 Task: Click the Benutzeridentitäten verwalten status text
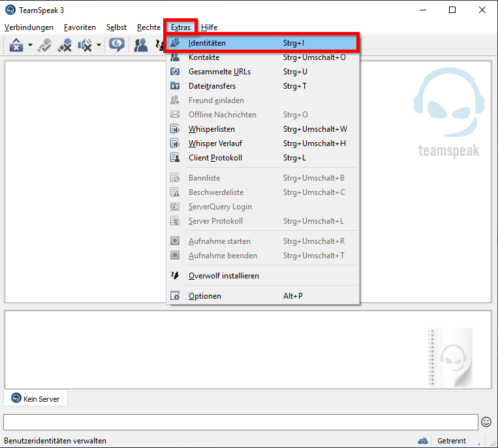[x=55, y=441]
